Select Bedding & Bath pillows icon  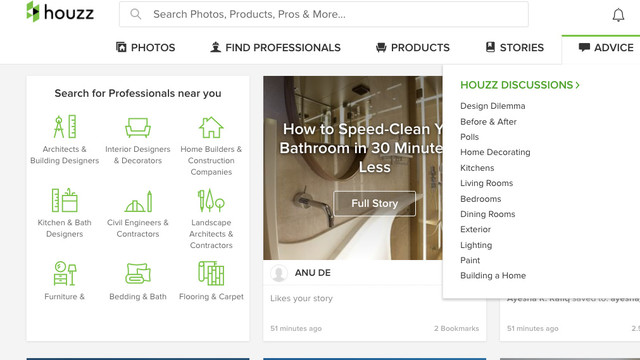pyautogui.click(x=138, y=273)
